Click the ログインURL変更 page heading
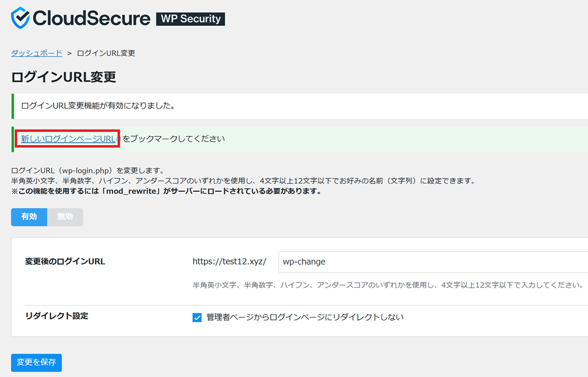Image resolution: width=588 pixels, height=377 pixels. coord(63,77)
